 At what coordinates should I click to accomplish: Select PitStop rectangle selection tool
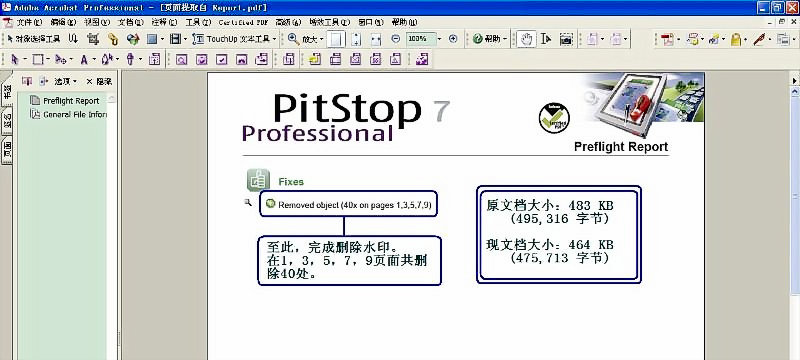click(x=37, y=60)
